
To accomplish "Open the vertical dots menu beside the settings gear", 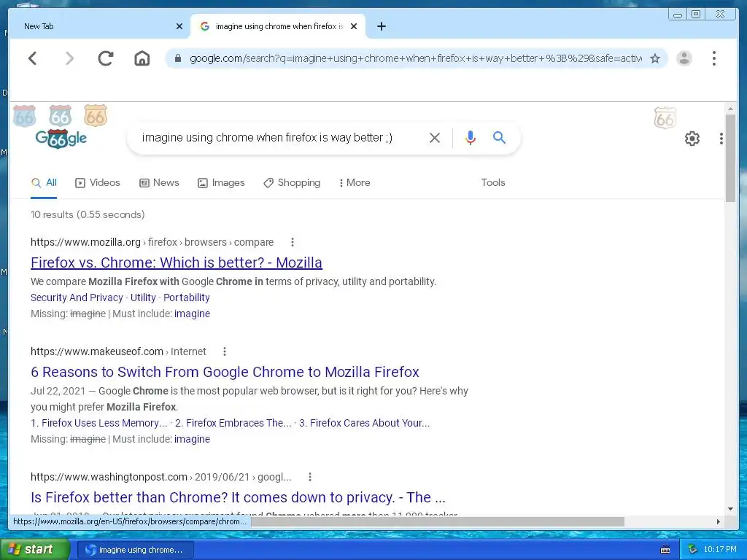I will 721,139.
